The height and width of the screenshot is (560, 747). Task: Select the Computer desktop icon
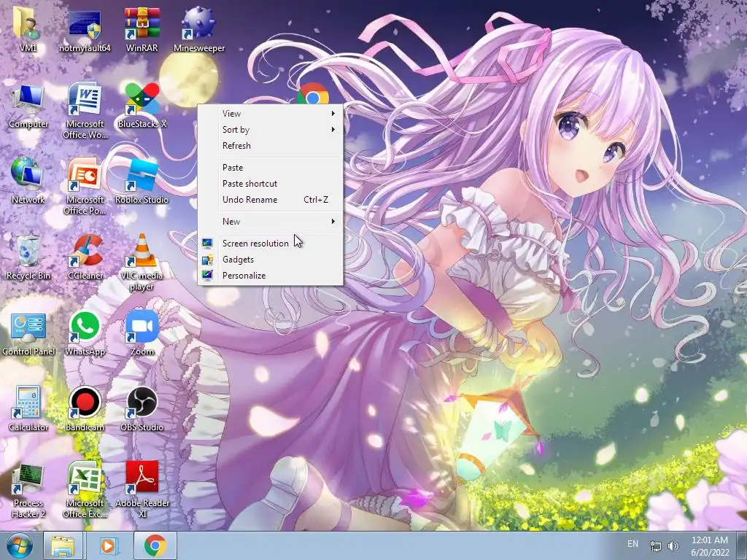coord(28,106)
